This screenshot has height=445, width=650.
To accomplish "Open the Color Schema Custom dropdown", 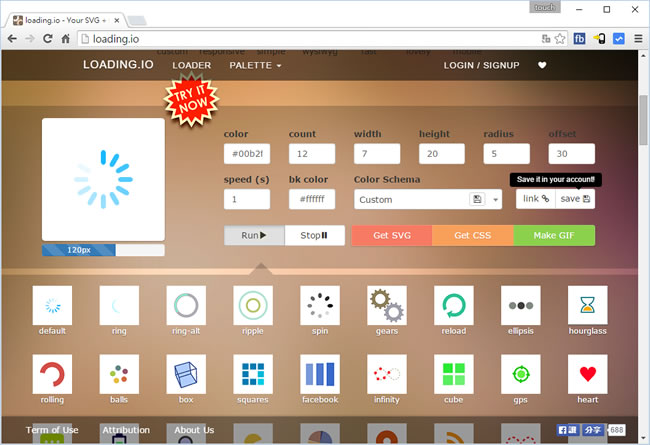I will pos(428,199).
